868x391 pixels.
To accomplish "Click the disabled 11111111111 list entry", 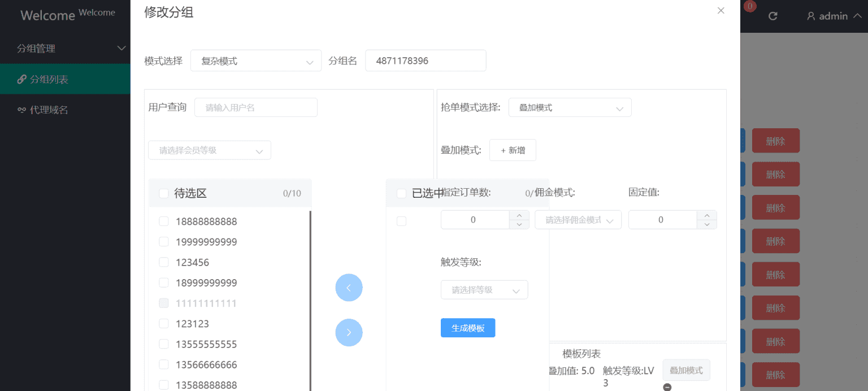I will [206, 303].
